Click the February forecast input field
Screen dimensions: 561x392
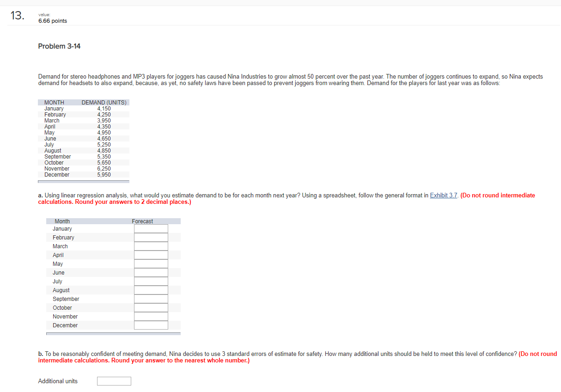pyautogui.click(x=151, y=237)
